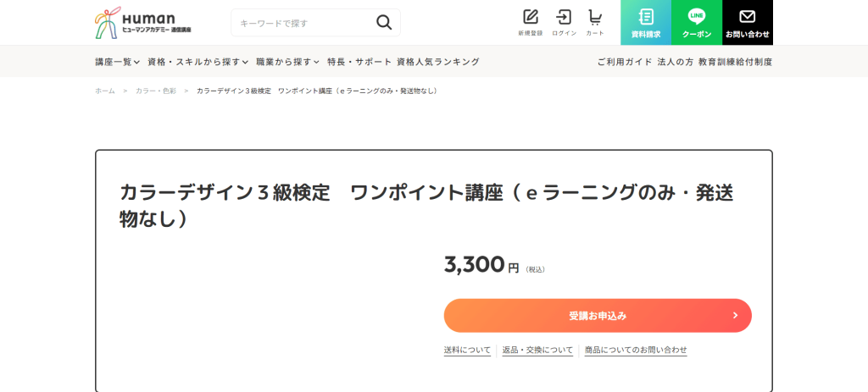Image resolution: width=868 pixels, height=392 pixels.
Task: Go to the カラー・色彩 breadcrumb
Action: pyautogui.click(x=156, y=91)
